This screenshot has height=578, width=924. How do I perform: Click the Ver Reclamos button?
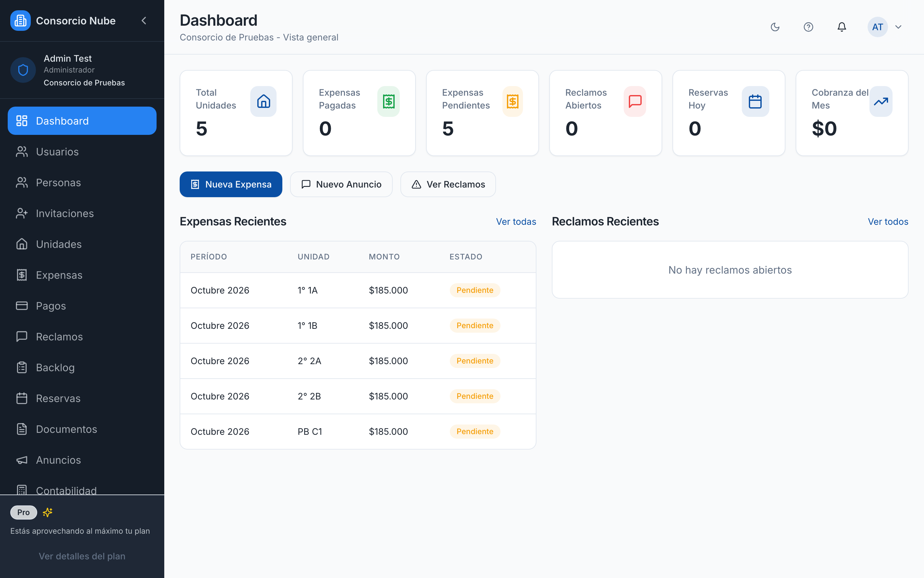pyautogui.click(x=448, y=184)
